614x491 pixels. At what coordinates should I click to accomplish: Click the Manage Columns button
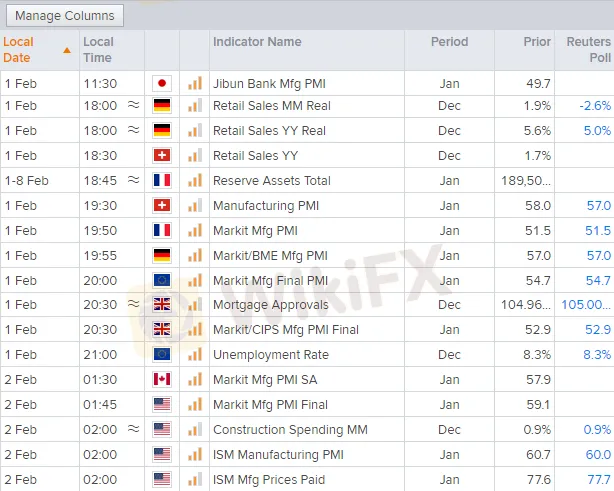coord(65,16)
